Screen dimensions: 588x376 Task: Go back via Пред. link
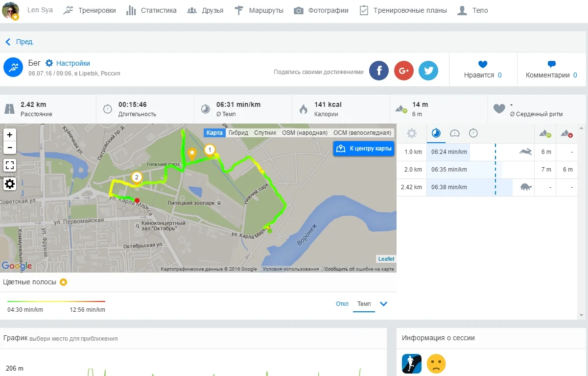[20, 42]
